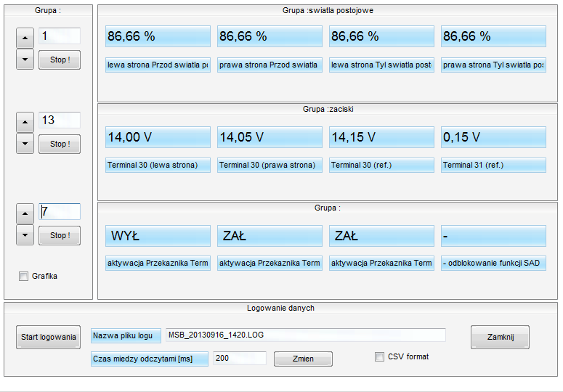This screenshot has width=563, height=392.
Task: Click the Grupa :zaciski heading
Action: pyautogui.click(x=328, y=109)
